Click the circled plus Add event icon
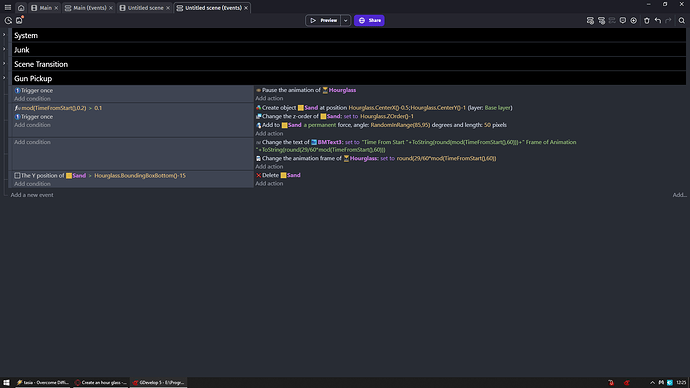 click(634, 20)
